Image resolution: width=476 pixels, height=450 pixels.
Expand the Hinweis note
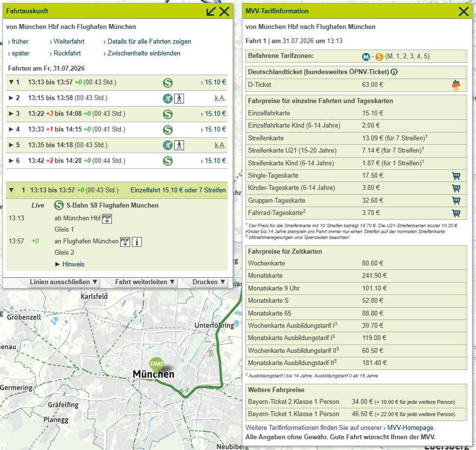tap(70, 265)
